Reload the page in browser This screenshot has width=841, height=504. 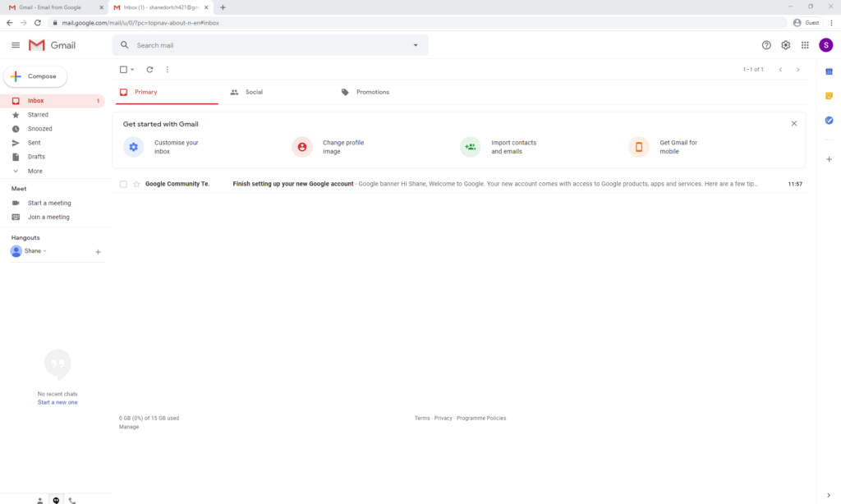click(38, 22)
